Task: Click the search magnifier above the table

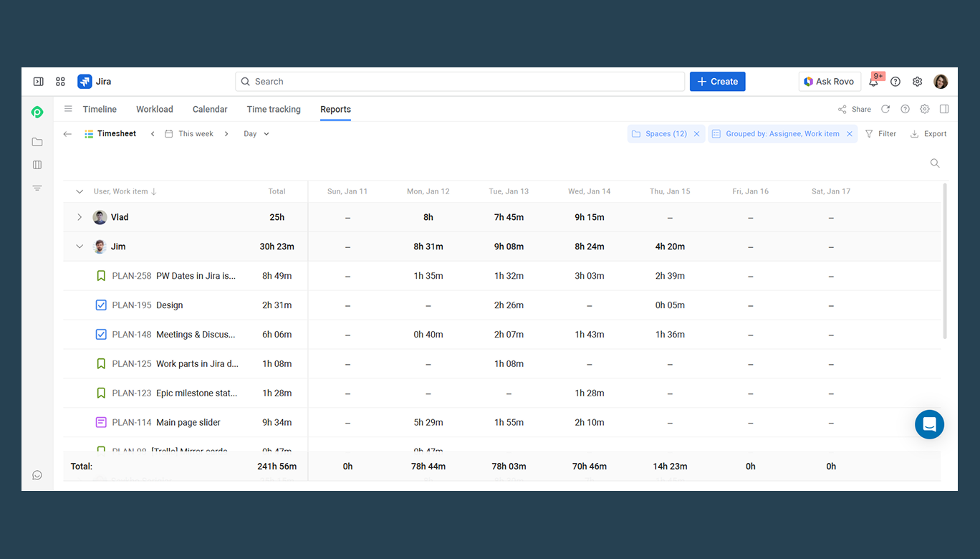Action: click(x=935, y=163)
